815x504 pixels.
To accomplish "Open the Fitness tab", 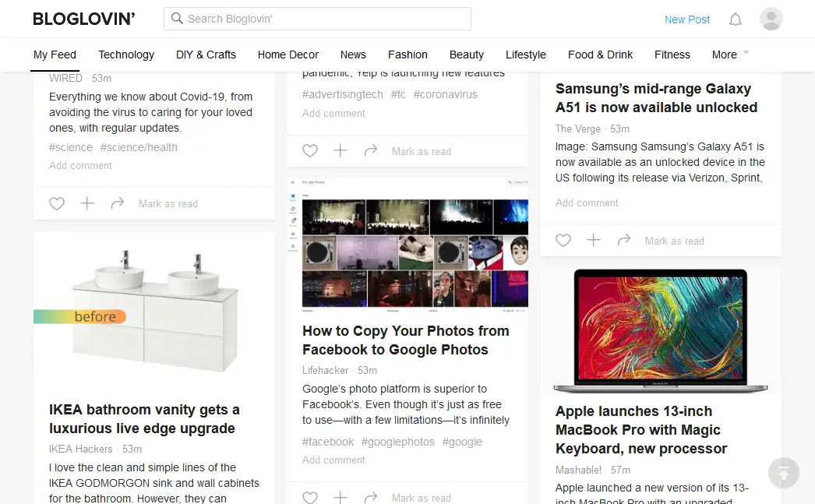I will point(672,55).
